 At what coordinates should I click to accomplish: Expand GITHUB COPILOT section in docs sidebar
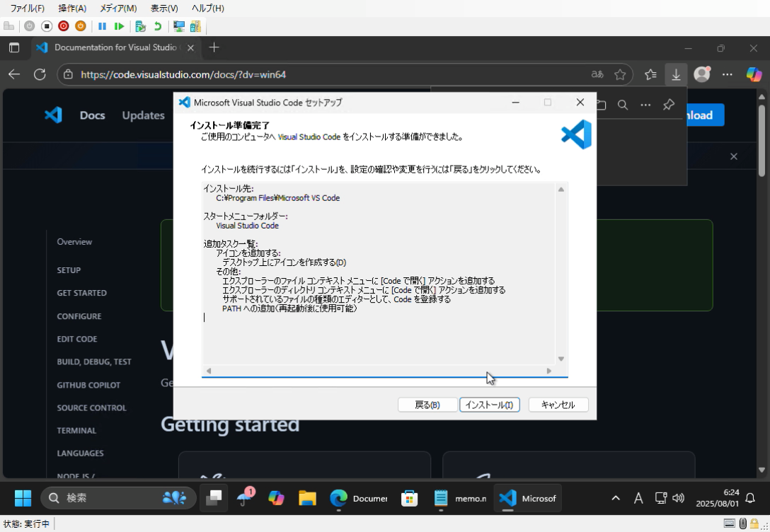88,386
